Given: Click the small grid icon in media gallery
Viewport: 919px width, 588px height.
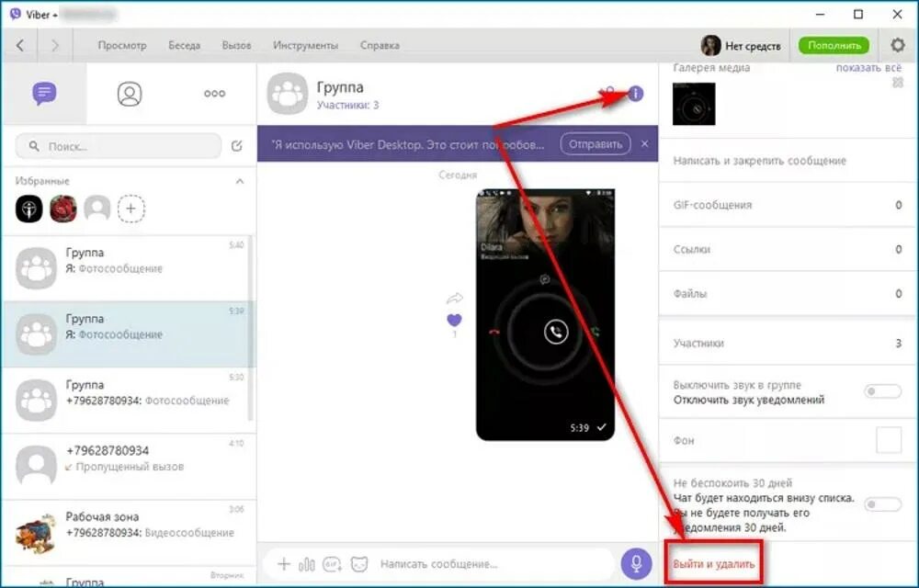Looking at the screenshot, I should click(897, 84).
